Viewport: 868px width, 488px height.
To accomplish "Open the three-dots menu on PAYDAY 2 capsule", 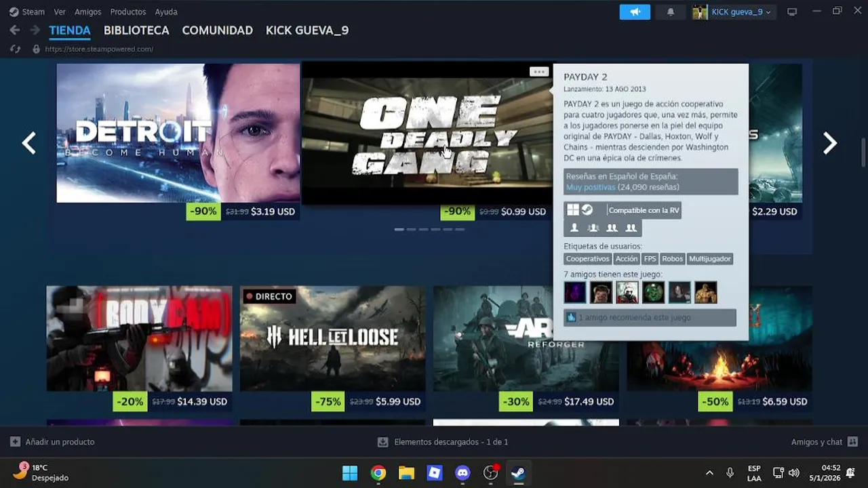I will tap(539, 72).
